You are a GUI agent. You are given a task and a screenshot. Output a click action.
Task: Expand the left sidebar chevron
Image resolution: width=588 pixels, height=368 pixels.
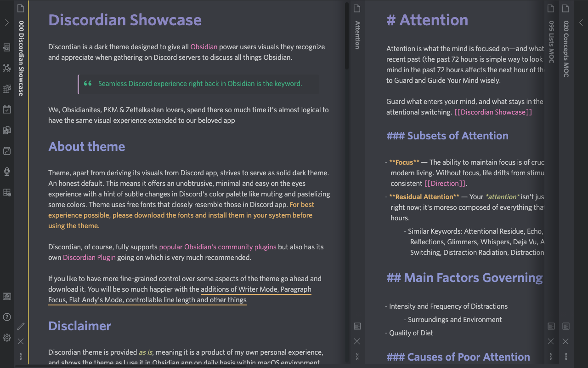(x=7, y=23)
